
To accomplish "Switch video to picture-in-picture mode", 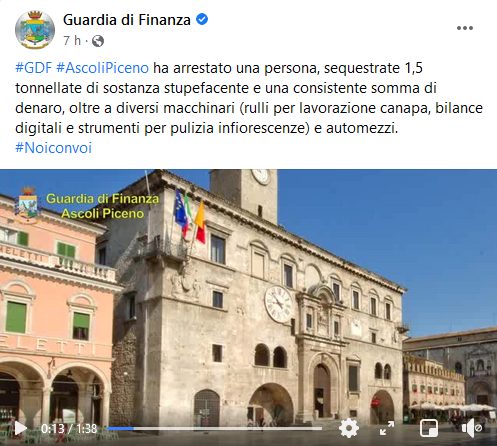I will (429, 428).
